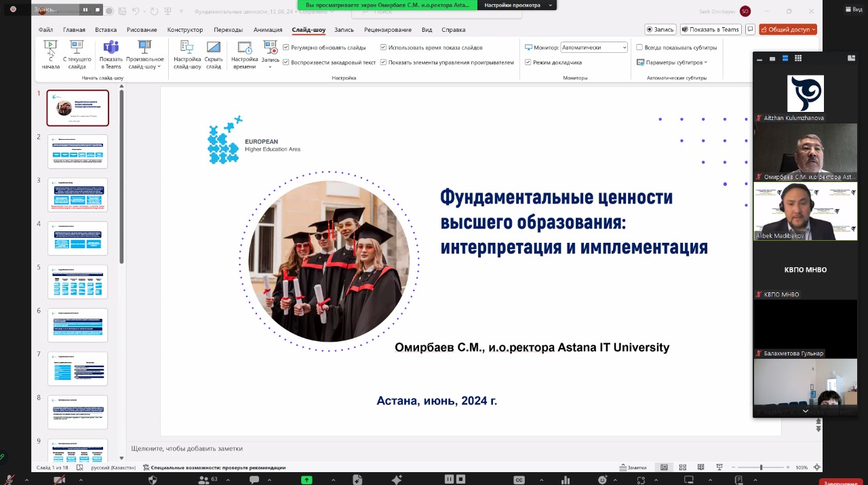Click Zoom closed captions CC icon
The image size is (868, 485).
click(x=519, y=480)
